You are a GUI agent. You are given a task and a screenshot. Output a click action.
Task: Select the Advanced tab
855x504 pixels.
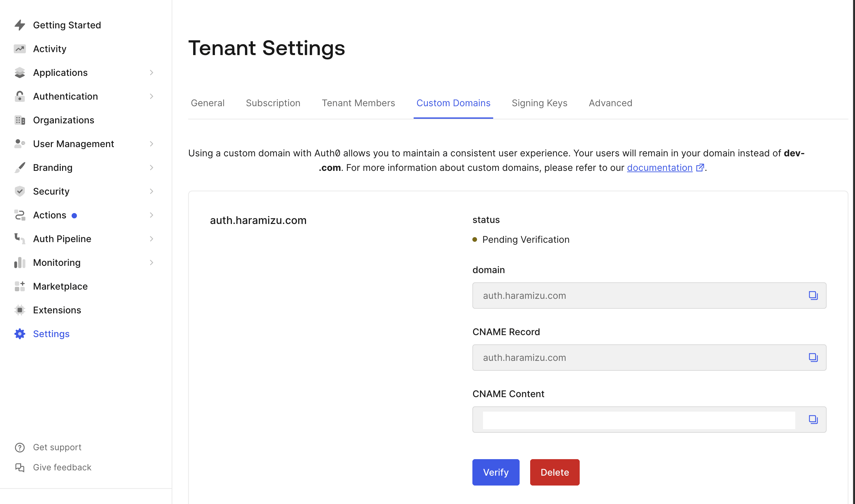tap(610, 103)
